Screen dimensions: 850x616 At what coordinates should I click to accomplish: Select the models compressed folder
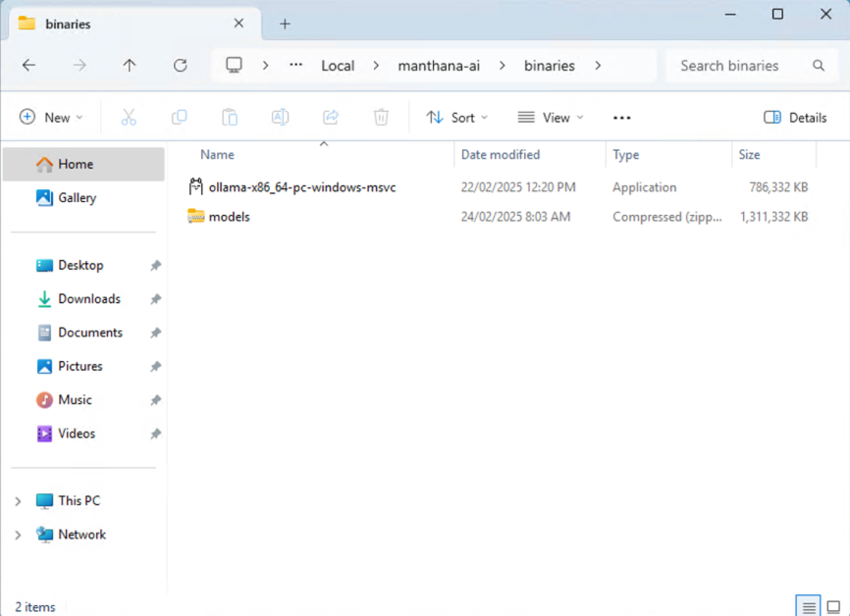pyautogui.click(x=229, y=217)
